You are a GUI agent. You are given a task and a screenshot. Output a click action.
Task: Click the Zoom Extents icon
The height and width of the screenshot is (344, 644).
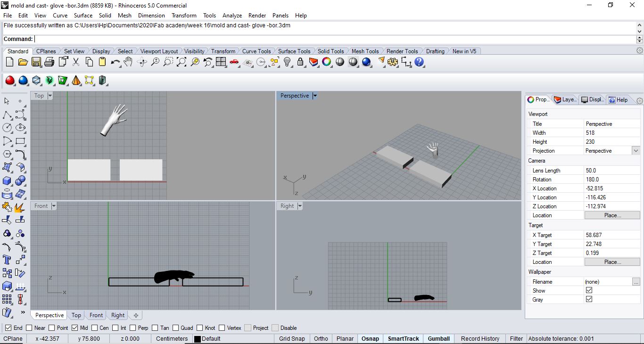coord(182,62)
